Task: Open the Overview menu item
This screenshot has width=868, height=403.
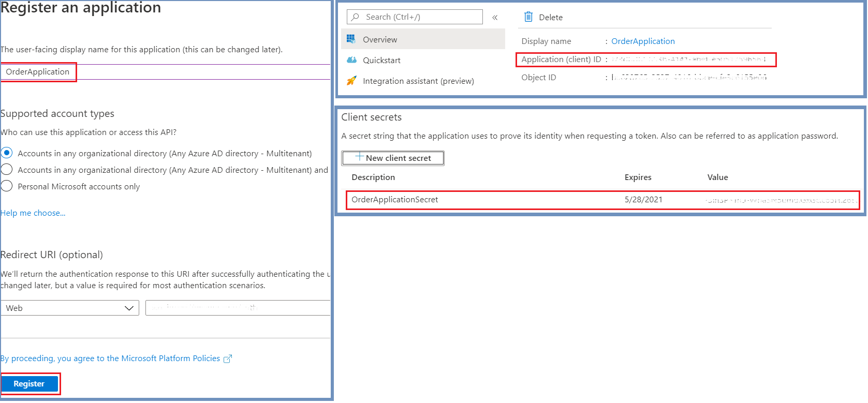Action: tap(423, 39)
